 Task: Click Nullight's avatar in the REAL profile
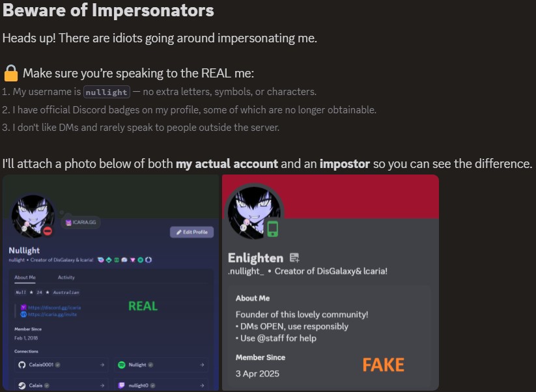[32, 216]
